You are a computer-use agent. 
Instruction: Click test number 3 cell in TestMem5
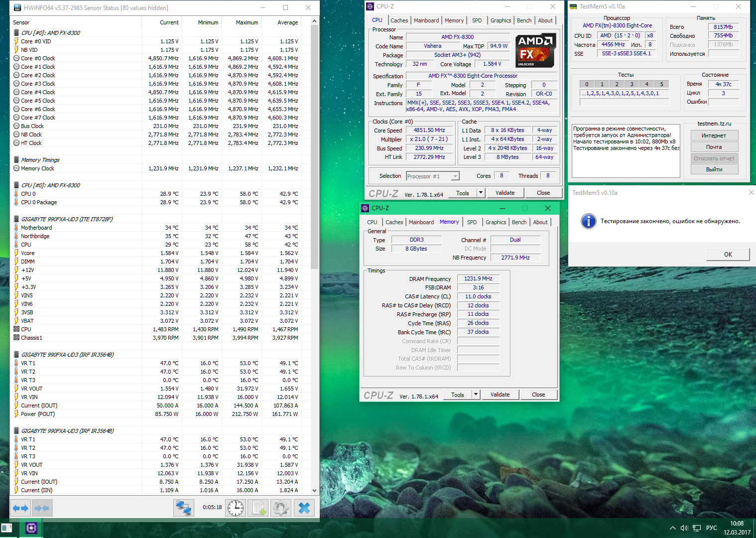631,84
